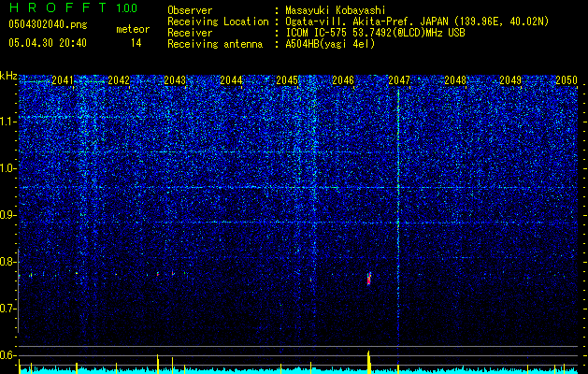Image resolution: width=588 pixels, height=374 pixels.
Task: Select the 2043 time marker
Action: click(x=175, y=80)
